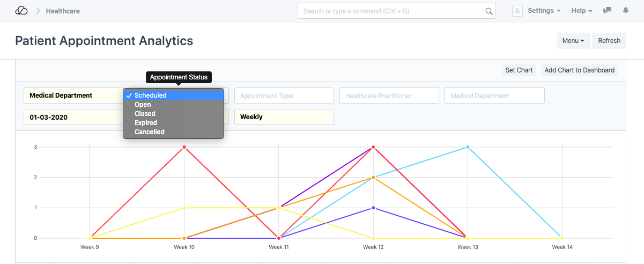Choose the Expired status option
Image resolution: width=644 pixels, height=264 pixels.
145,123
